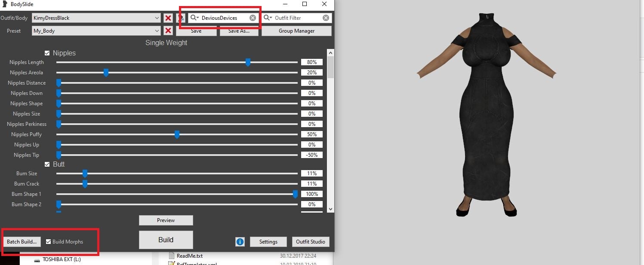This screenshot has width=644, height=265.
Task: Click the blue info icon
Action: (240, 242)
